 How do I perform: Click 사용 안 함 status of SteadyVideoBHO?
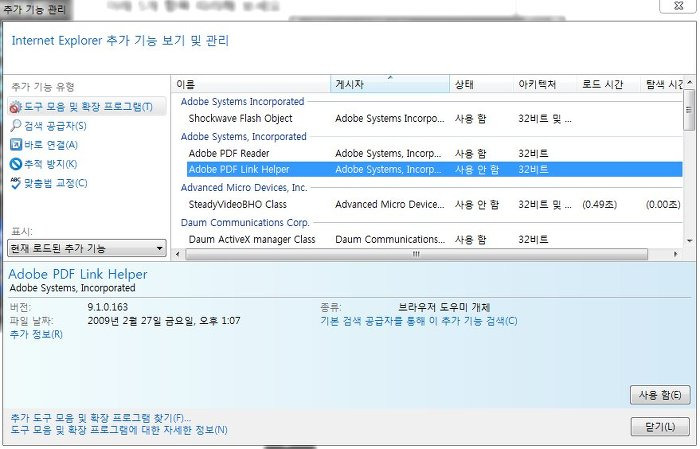tap(477, 204)
